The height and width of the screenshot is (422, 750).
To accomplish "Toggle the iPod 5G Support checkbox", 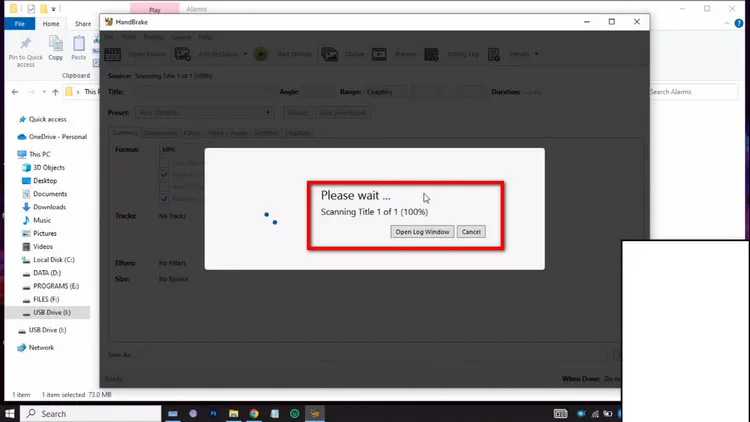I will pos(164,187).
